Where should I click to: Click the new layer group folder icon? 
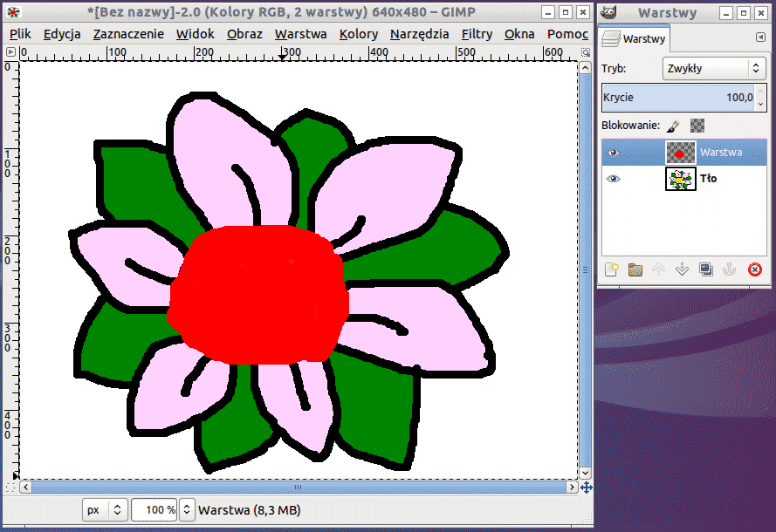click(635, 270)
